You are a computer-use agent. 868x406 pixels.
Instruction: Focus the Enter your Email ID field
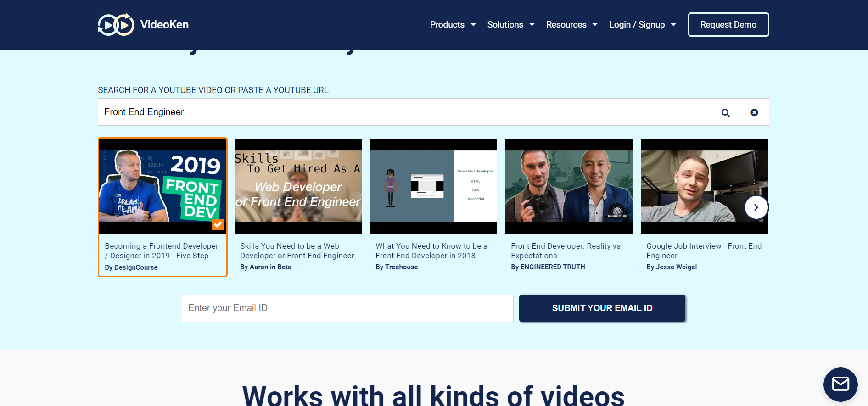coord(347,308)
